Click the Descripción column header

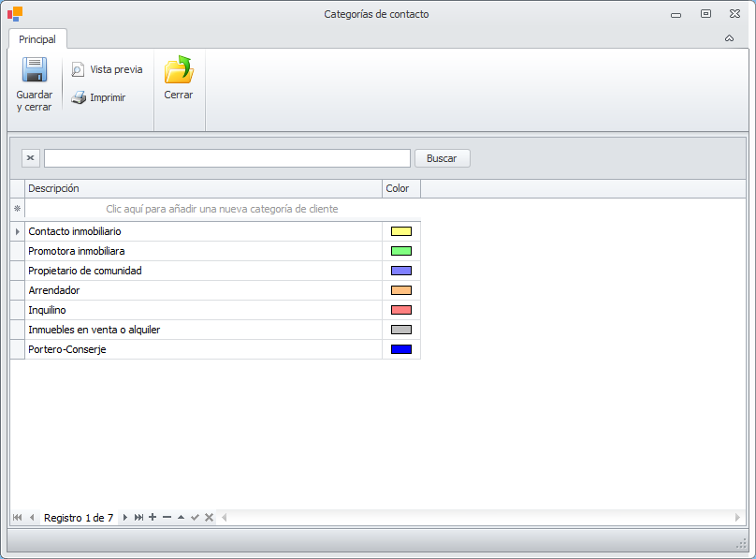pyautogui.click(x=203, y=188)
